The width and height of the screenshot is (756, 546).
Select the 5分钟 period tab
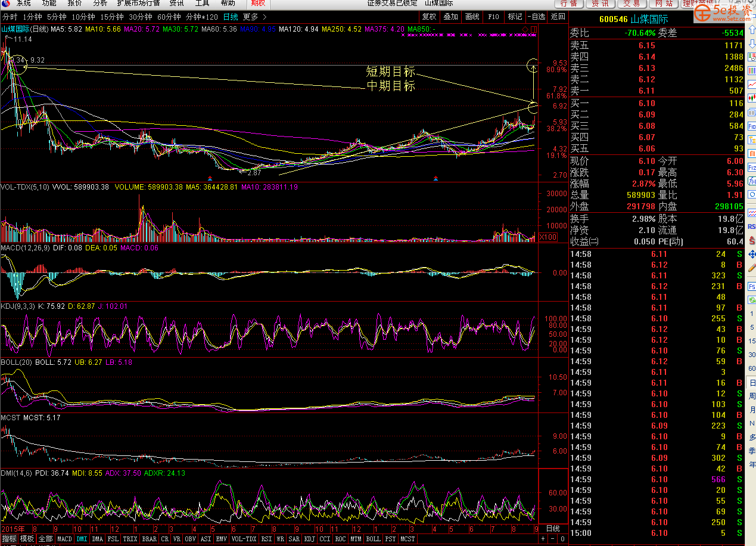[57, 17]
